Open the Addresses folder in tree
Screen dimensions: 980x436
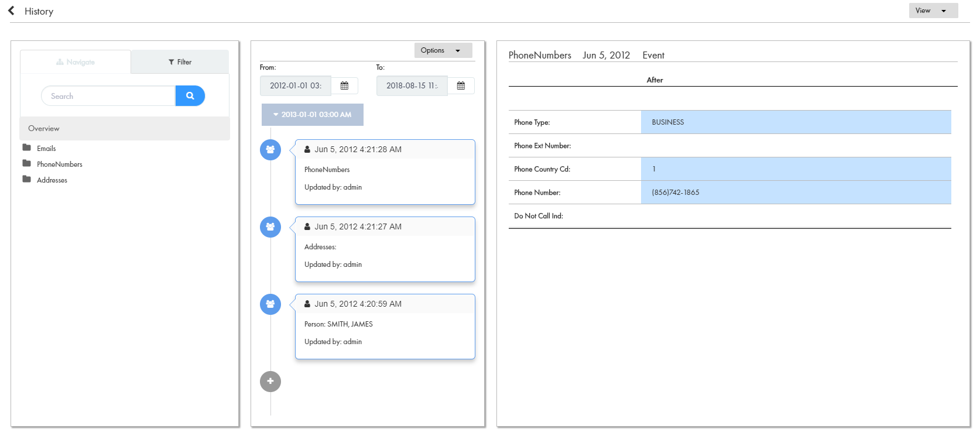pyautogui.click(x=52, y=180)
